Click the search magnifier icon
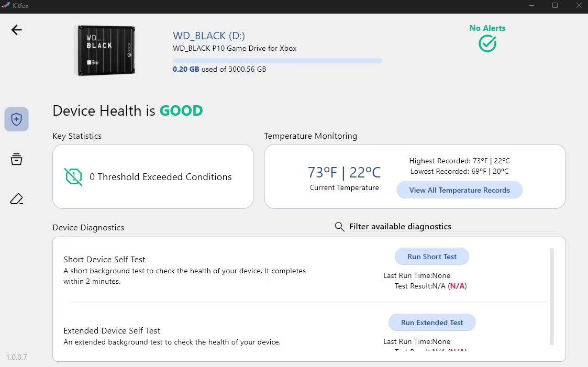This screenshot has width=588, height=367. coord(339,227)
